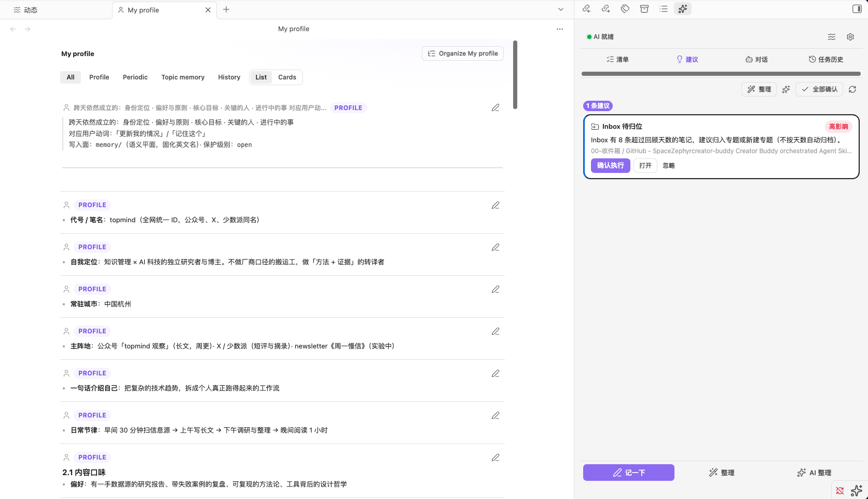Click 确认执行 on Inbox suggestion
Screen dimensions: 868x499
tap(611, 166)
